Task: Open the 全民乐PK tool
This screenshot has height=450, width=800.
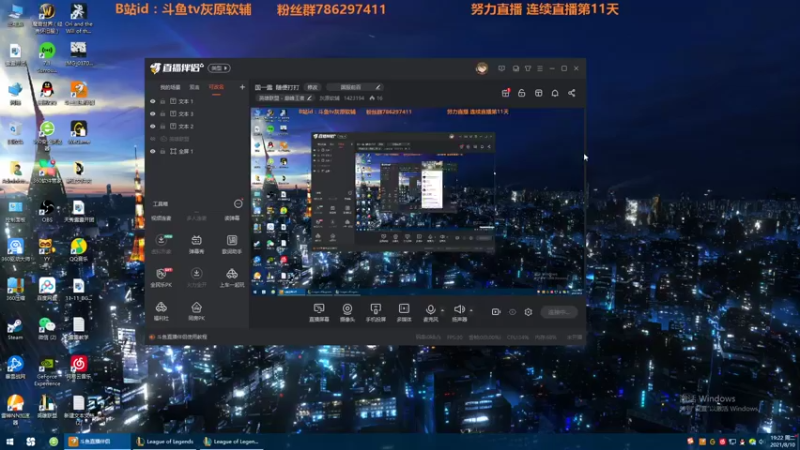Action: [161, 278]
